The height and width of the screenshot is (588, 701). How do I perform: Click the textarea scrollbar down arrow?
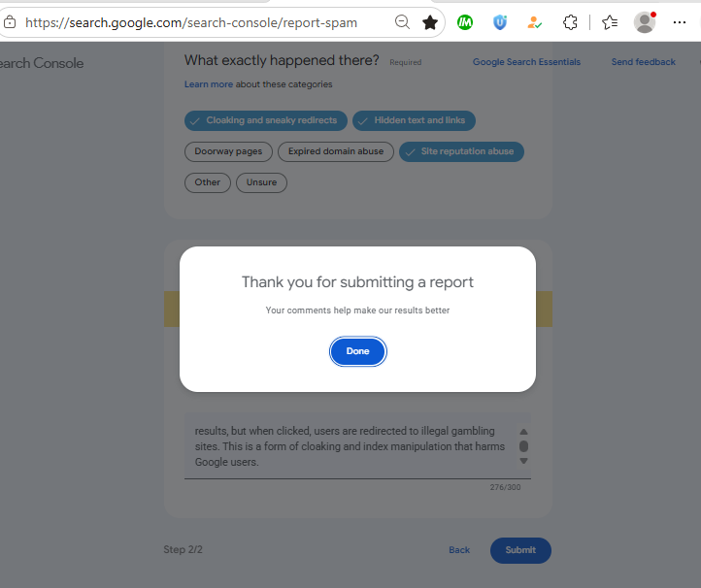523,461
